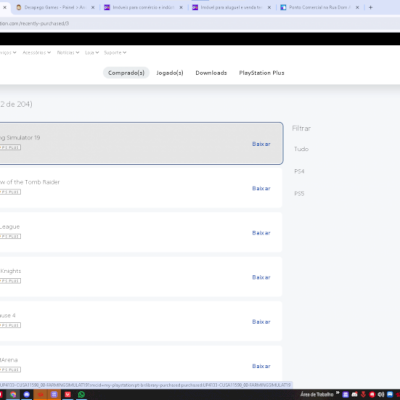Click Baixar in the Arena game row

(261, 366)
